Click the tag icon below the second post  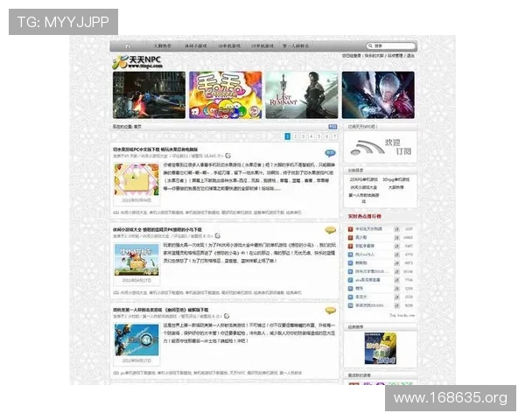(x=116, y=293)
